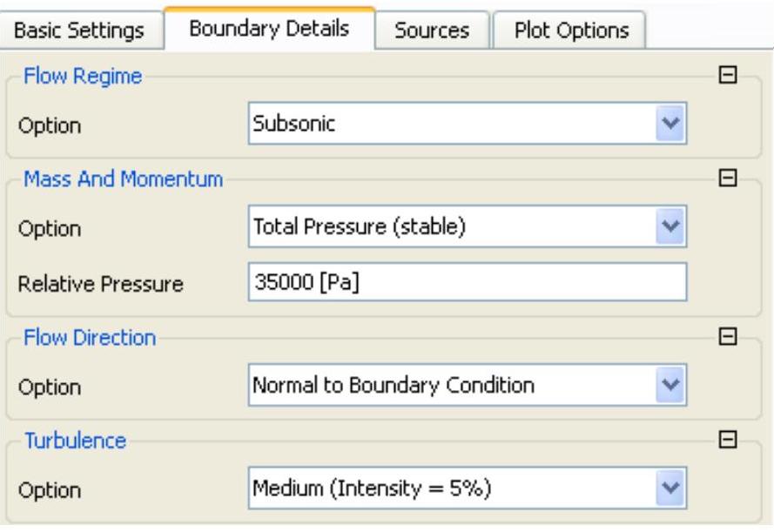Switch to the Basic Settings tab
Screen dimensions: 774x532
pyautogui.click(x=80, y=30)
